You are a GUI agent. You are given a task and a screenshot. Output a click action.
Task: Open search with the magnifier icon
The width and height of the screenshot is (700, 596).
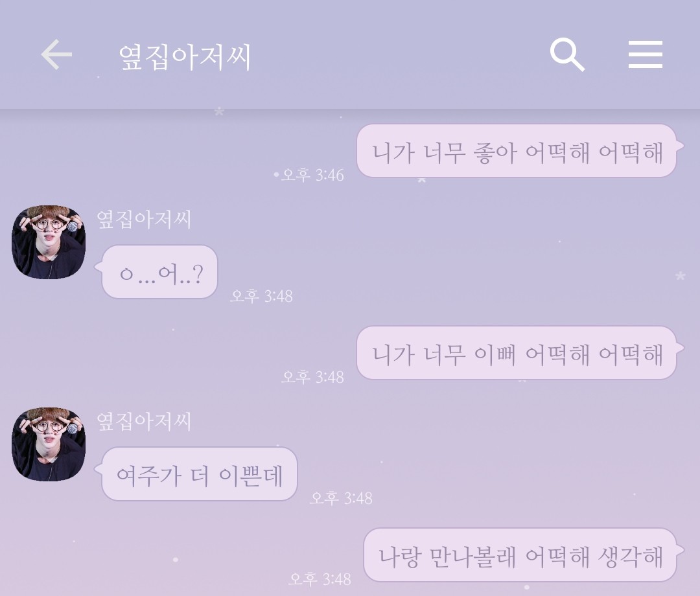coord(567,54)
